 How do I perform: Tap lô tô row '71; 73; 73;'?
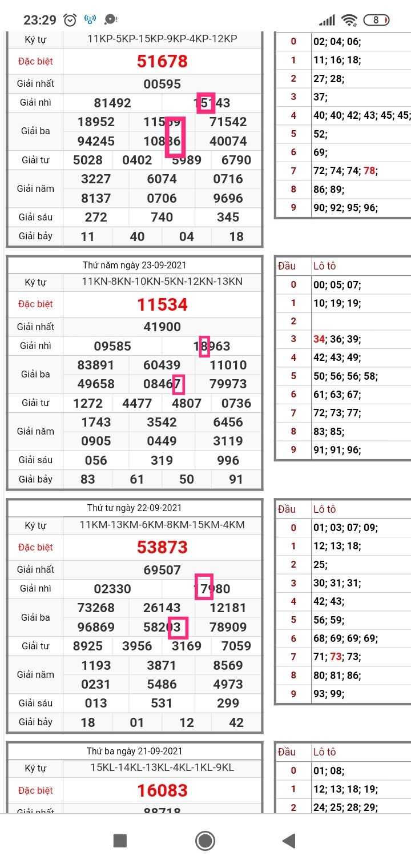coord(337,657)
